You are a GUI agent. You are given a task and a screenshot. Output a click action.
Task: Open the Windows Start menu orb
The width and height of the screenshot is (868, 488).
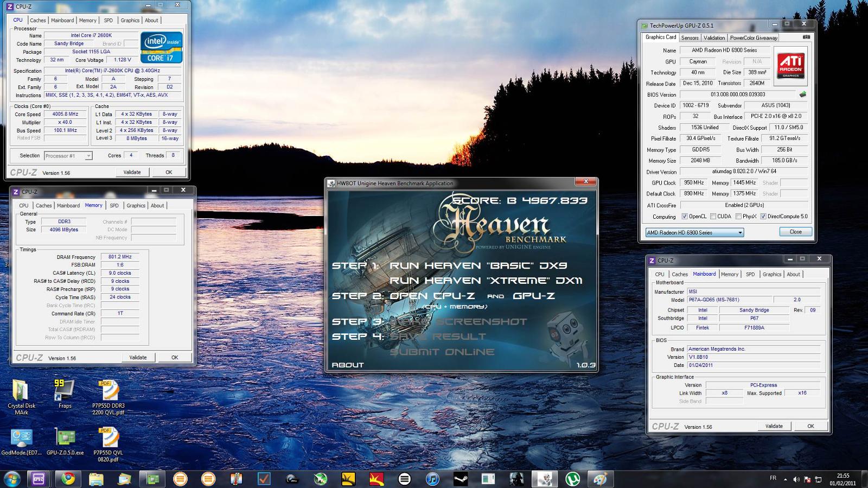point(12,479)
